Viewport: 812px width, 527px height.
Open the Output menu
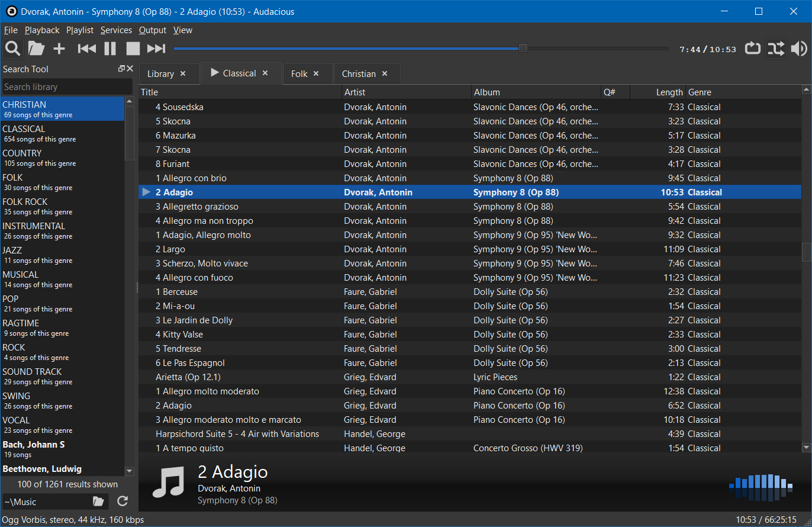(153, 30)
